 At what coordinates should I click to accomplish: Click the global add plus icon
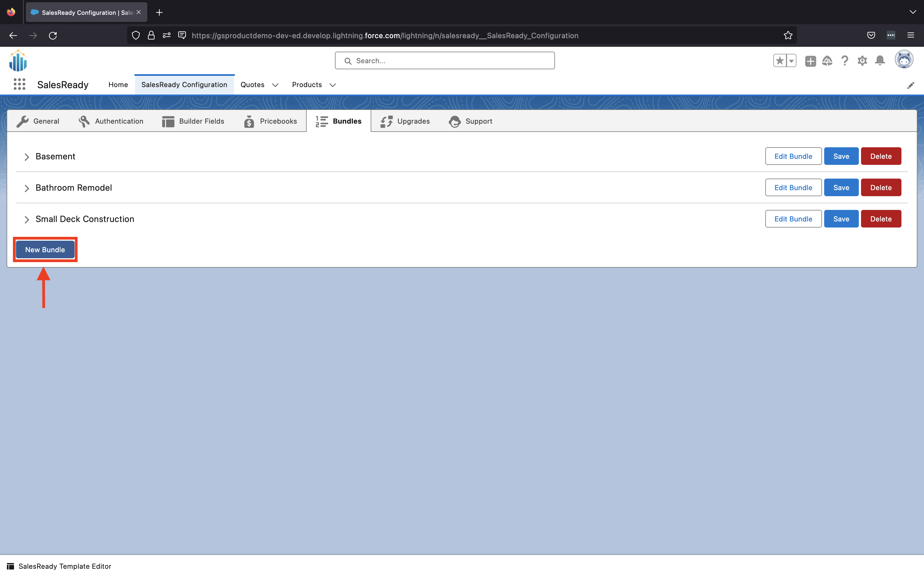pyautogui.click(x=810, y=60)
